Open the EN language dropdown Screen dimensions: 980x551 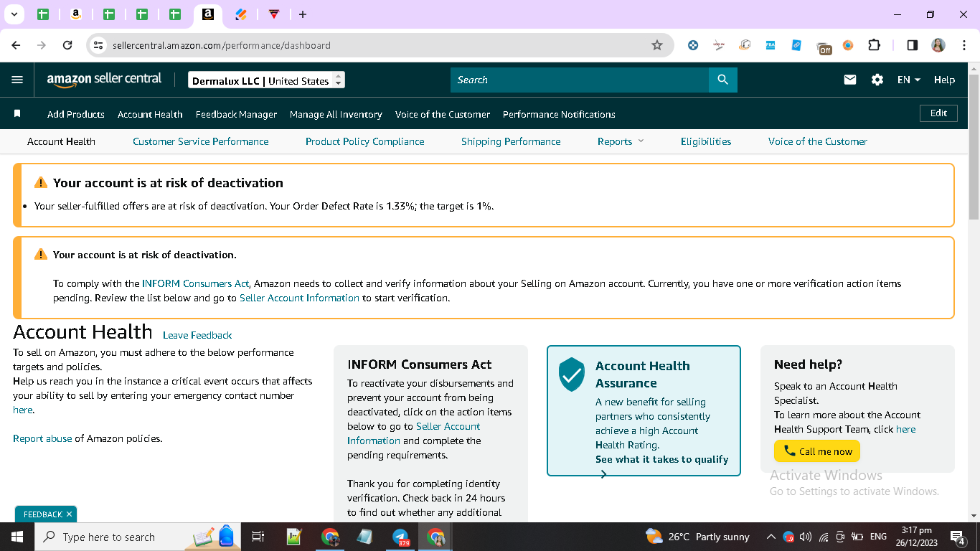pyautogui.click(x=909, y=80)
